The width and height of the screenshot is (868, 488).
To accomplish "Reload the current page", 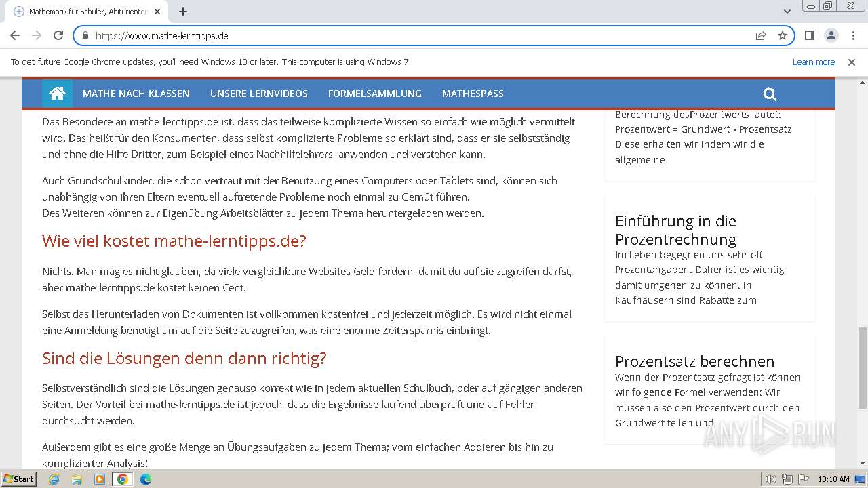I will (58, 35).
